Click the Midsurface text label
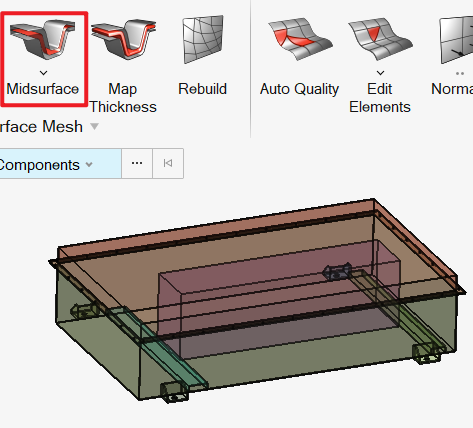 pyautogui.click(x=43, y=89)
